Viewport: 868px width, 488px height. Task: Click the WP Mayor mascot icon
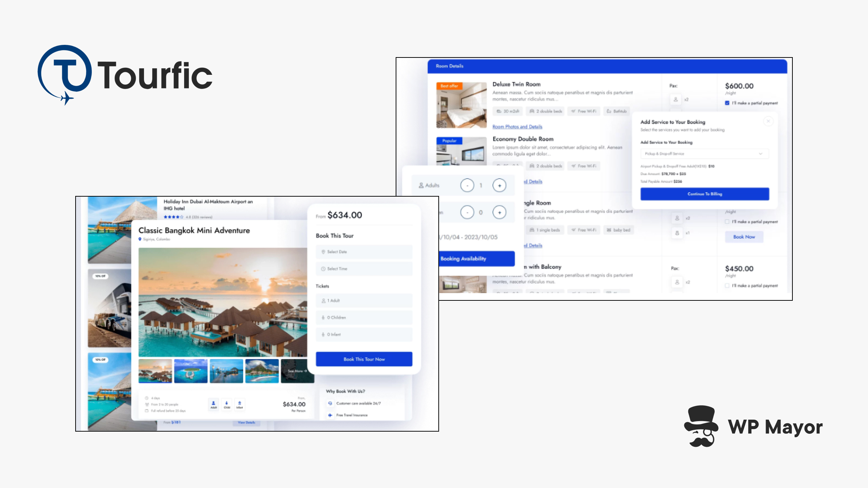pyautogui.click(x=701, y=426)
